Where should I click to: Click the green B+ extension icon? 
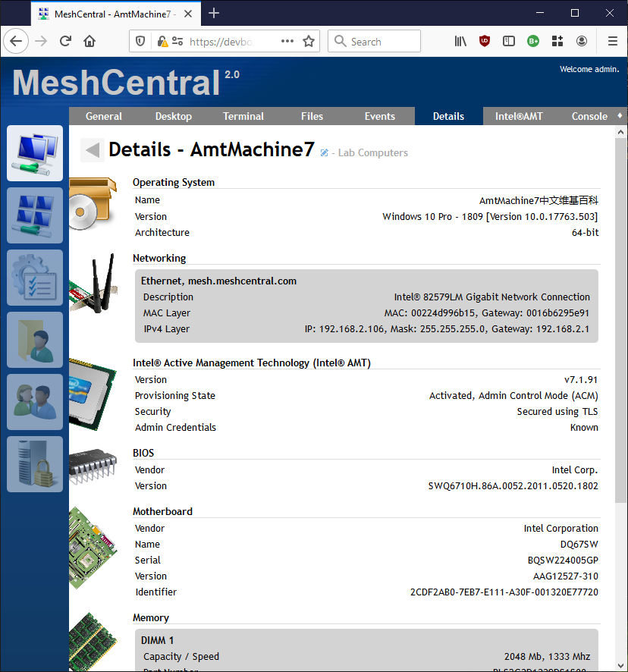533,41
